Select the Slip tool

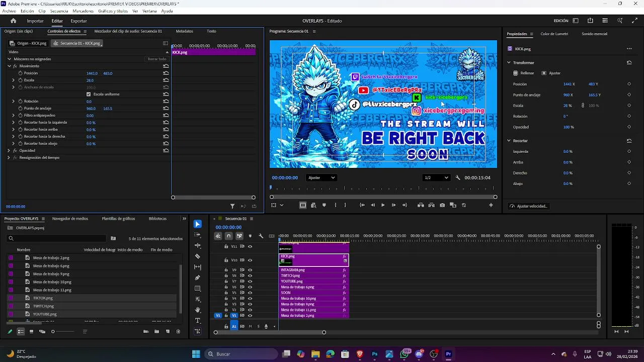coord(198,267)
